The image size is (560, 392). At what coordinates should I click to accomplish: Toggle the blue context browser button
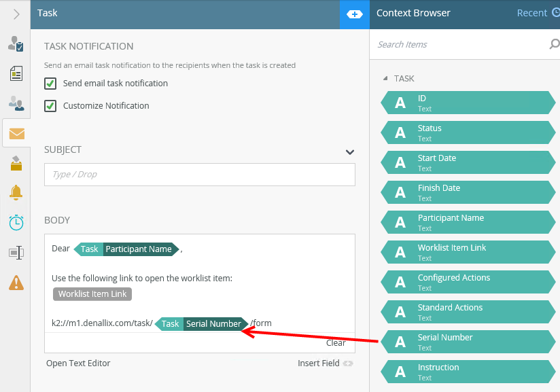click(354, 14)
